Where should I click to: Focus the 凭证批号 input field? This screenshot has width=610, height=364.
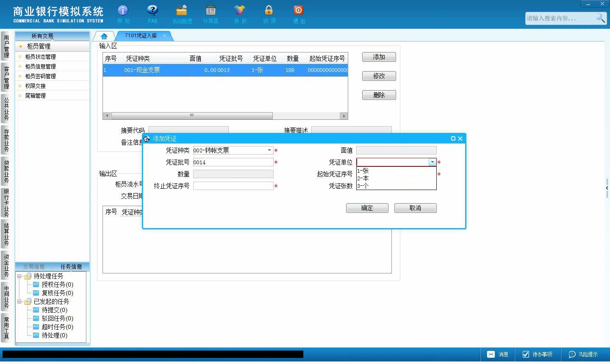[233, 162]
